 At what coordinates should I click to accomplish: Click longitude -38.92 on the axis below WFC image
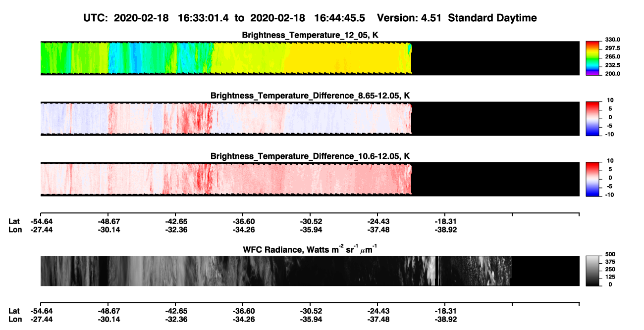(x=445, y=319)
